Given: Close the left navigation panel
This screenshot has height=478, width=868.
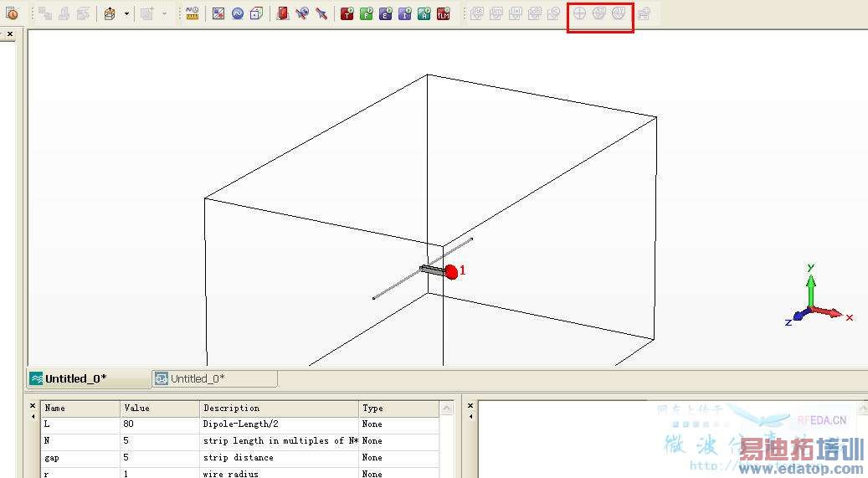Looking at the screenshot, I should click(x=10, y=34).
